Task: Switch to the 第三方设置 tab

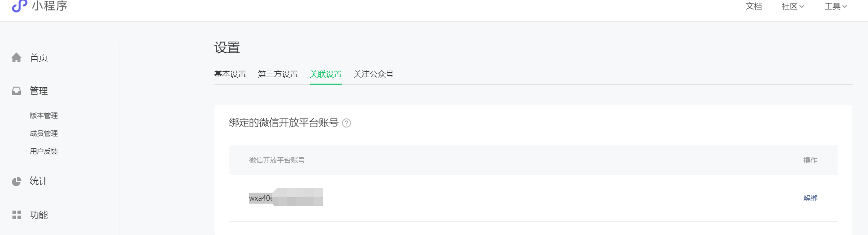Action: coord(278,74)
